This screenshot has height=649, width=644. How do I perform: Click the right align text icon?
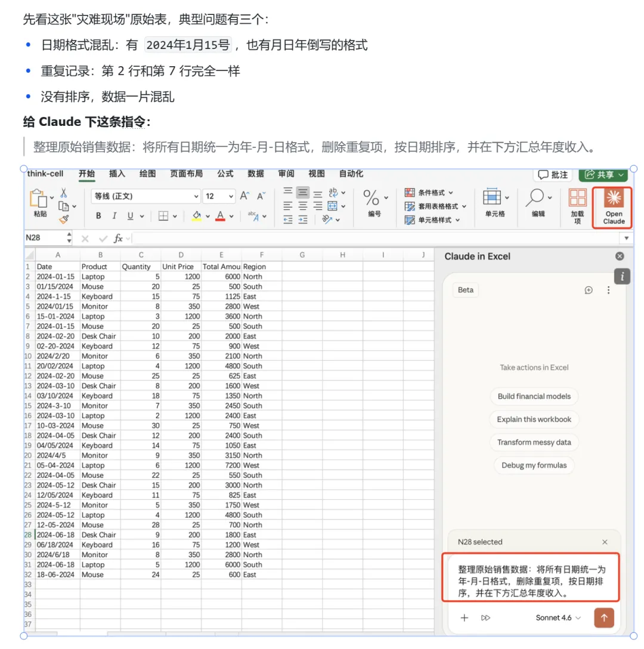click(317, 206)
